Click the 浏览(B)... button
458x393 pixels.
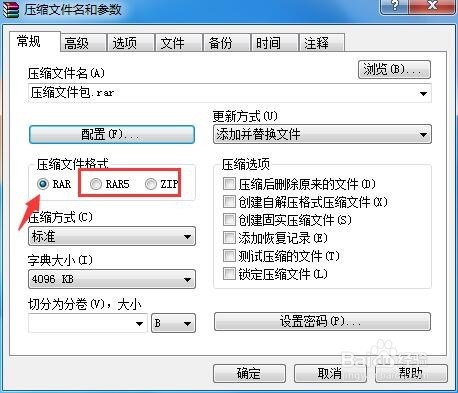[x=394, y=69]
